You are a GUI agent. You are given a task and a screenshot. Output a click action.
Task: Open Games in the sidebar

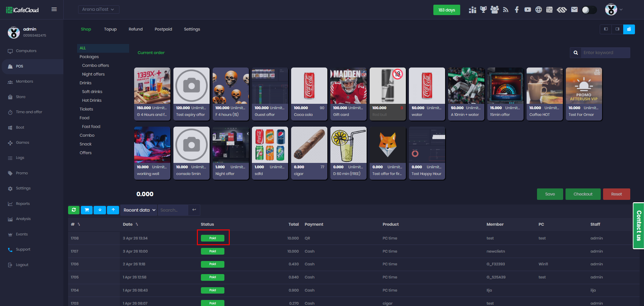click(22, 143)
